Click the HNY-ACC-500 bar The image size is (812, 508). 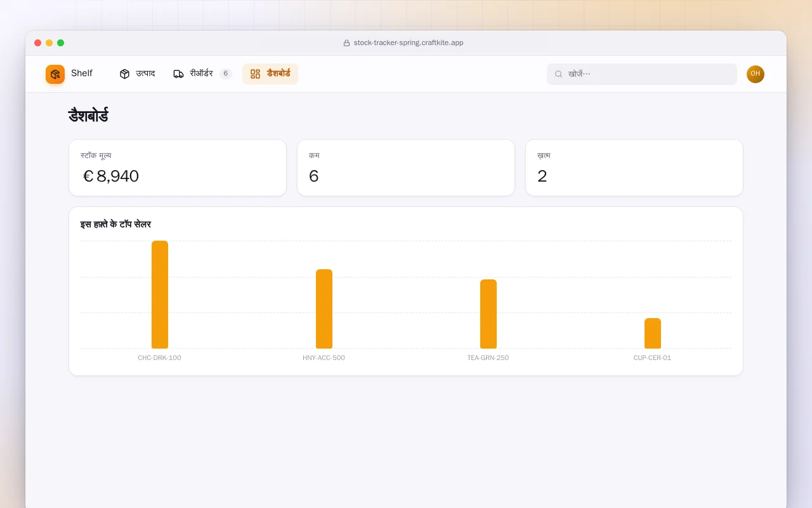pyautogui.click(x=324, y=309)
